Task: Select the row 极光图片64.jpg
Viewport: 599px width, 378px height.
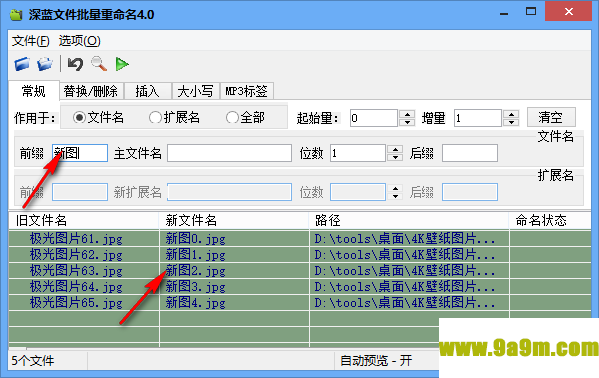Action: 300,287
